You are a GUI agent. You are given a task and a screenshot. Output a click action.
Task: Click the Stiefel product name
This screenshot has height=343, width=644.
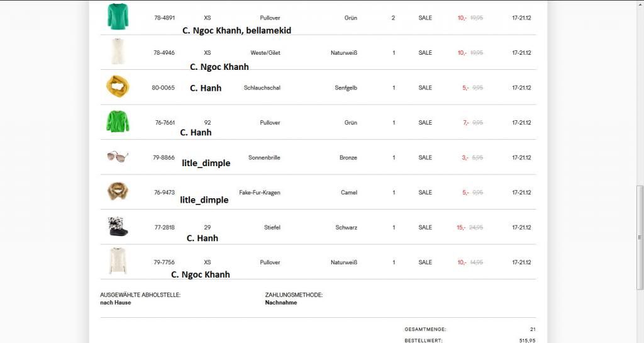(x=272, y=227)
